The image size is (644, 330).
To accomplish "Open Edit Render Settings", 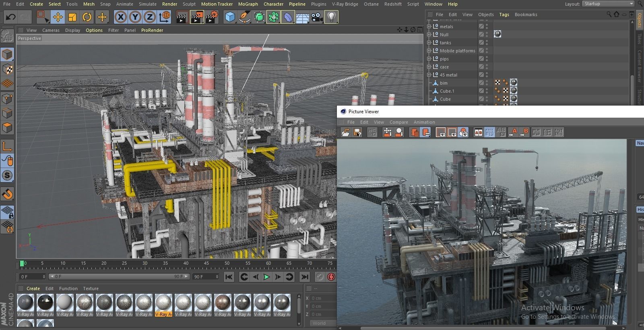I will [x=212, y=17].
